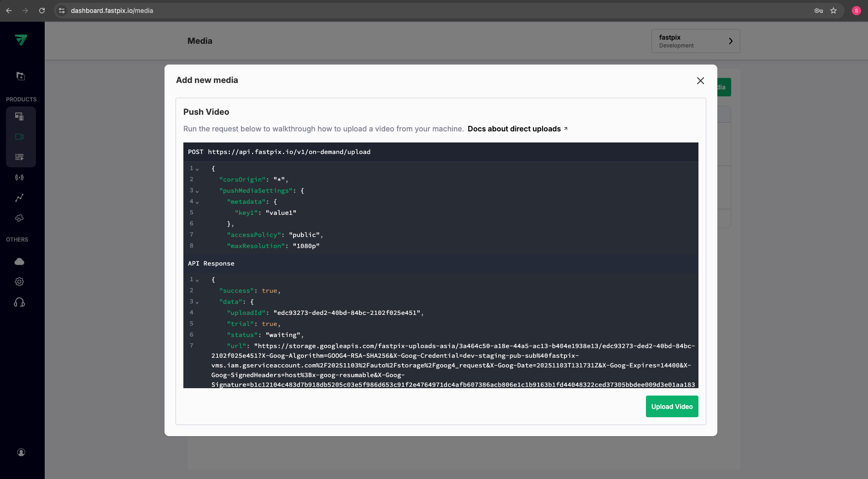Viewport: 868px width, 479px height.
Task: Collapse the data block in API Response
Action: 197,302
